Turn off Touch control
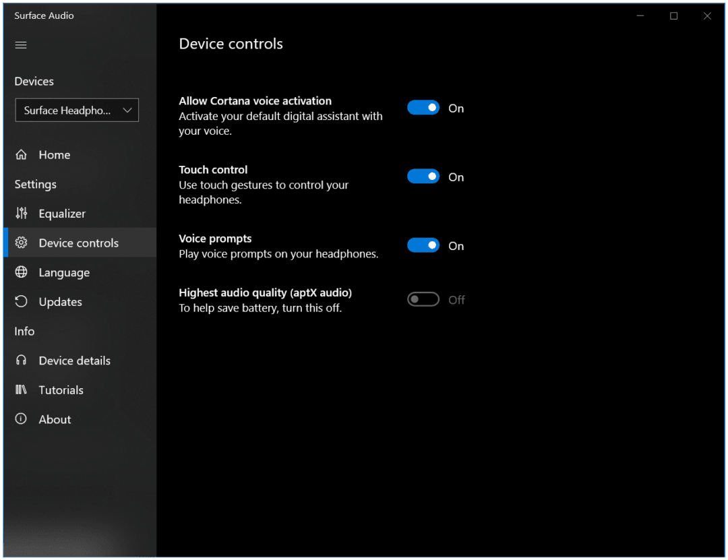The image size is (728, 560). [423, 176]
